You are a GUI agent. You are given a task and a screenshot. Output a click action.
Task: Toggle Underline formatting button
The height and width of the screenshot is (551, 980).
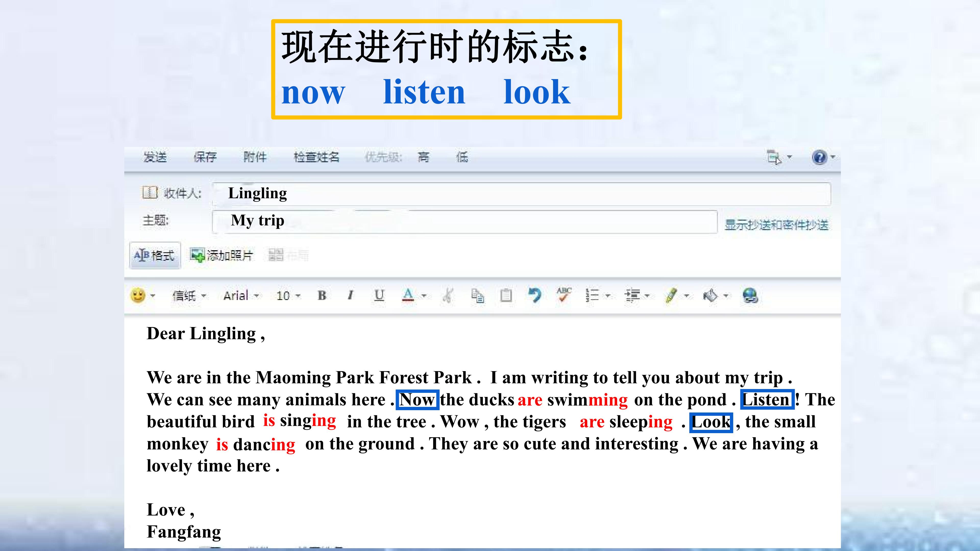click(x=379, y=295)
